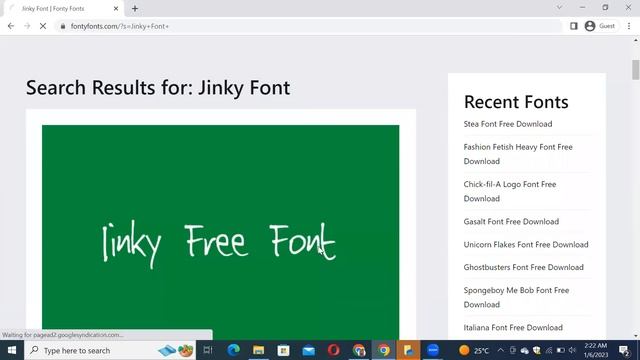Click the page vertical scrollbar thumb
640x360 pixels.
[636, 70]
